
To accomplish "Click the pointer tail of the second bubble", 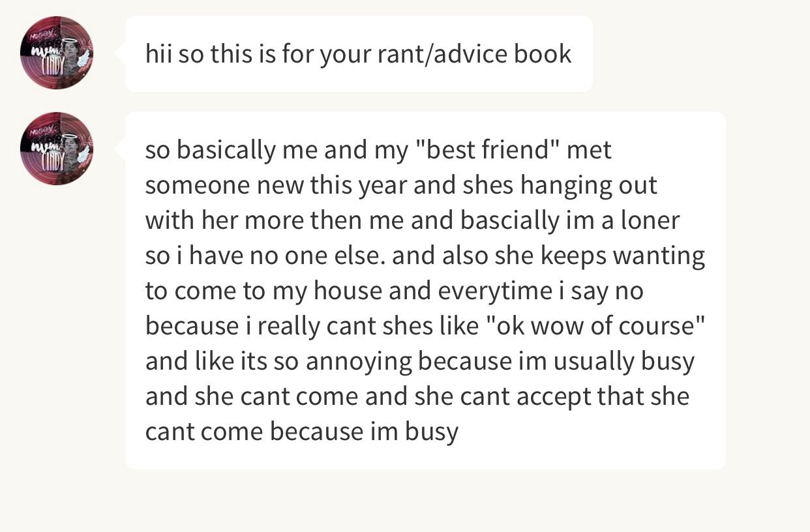I will [120, 149].
